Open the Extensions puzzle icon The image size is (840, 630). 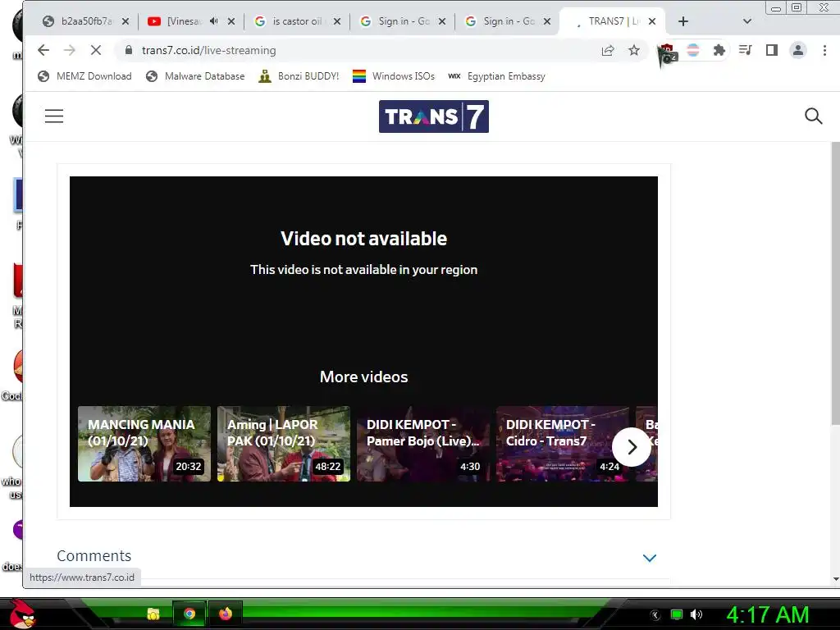coord(719,50)
